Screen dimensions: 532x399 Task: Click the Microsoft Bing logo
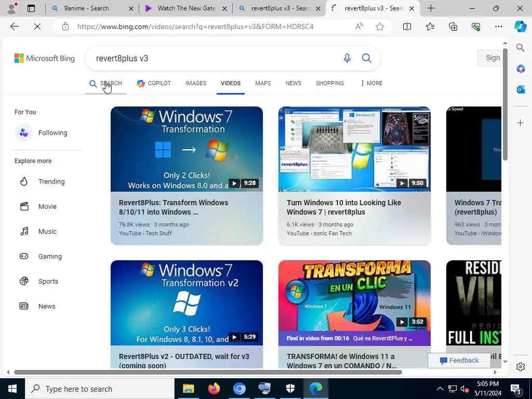pos(45,58)
